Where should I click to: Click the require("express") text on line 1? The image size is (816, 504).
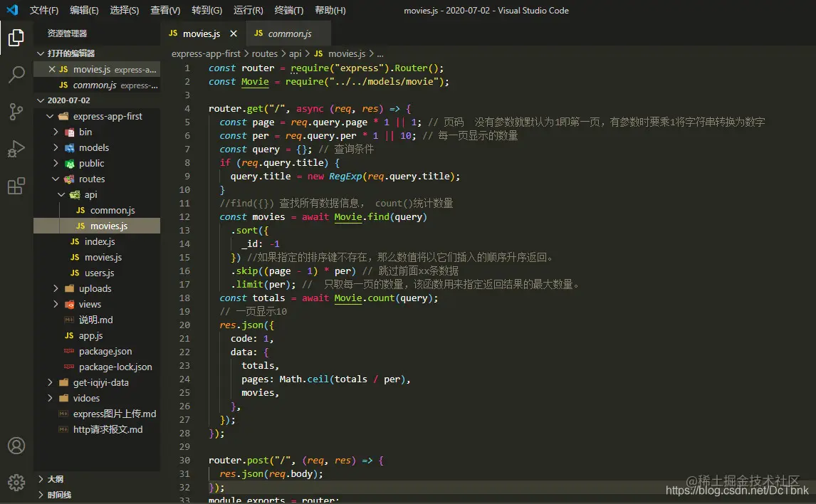coord(340,68)
